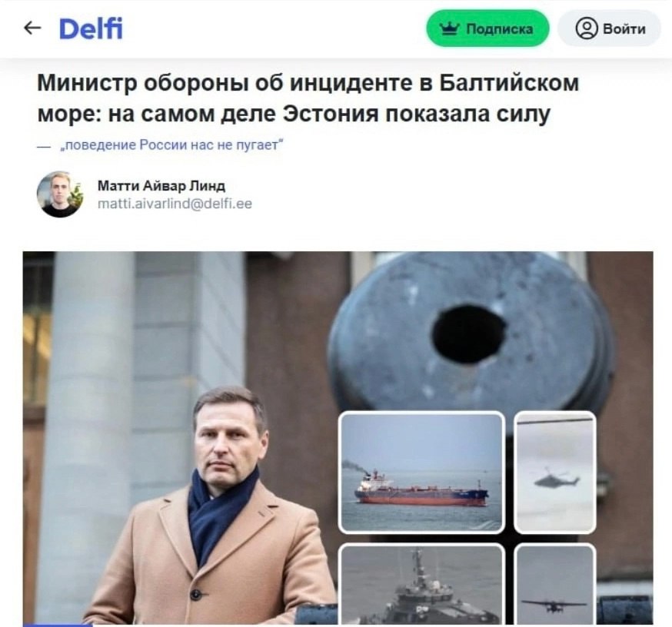Open the airplane thumbnail image
This screenshot has height=627, width=672.
(x=554, y=584)
